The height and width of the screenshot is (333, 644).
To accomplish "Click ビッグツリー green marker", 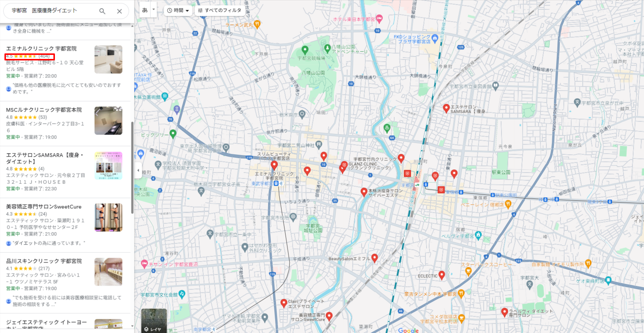I will (173, 134).
